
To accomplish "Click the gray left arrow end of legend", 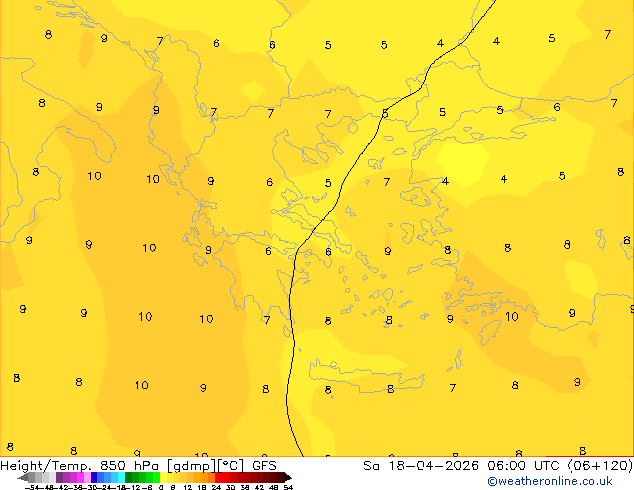I will click(23, 477).
